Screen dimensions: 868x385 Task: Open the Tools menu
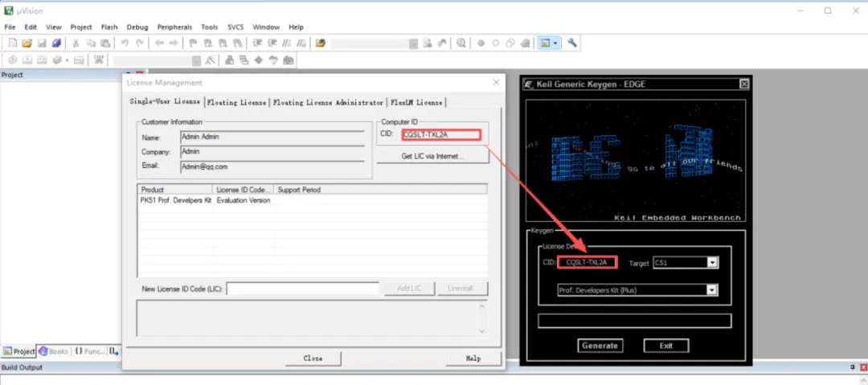[x=209, y=27]
